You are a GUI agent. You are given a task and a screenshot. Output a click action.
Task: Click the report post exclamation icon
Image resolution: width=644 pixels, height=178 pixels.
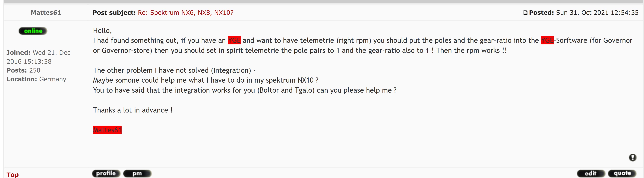(633, 158)
